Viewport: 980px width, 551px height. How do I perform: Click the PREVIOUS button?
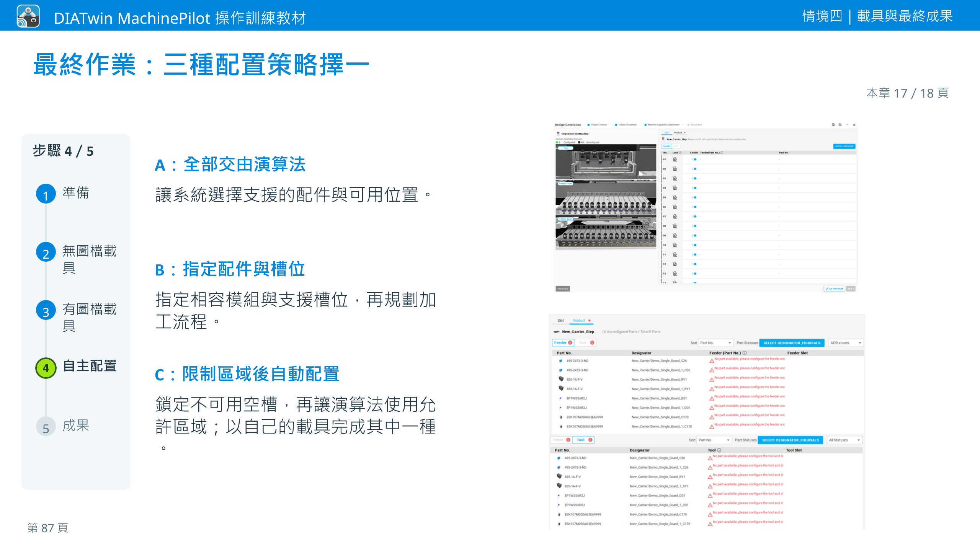563,289
